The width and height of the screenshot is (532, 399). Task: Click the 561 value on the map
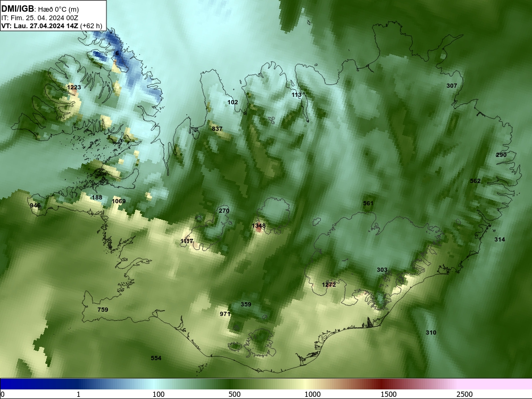coord(368,203)
